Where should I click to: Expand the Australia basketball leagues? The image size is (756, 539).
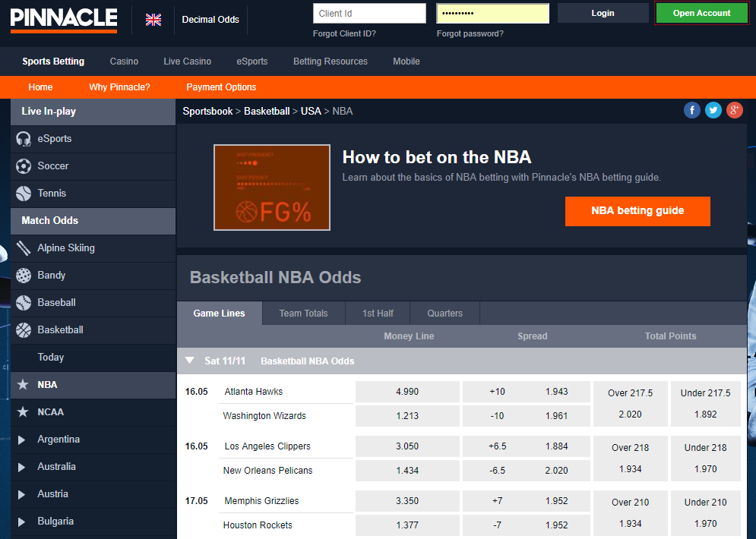point(24,467)
